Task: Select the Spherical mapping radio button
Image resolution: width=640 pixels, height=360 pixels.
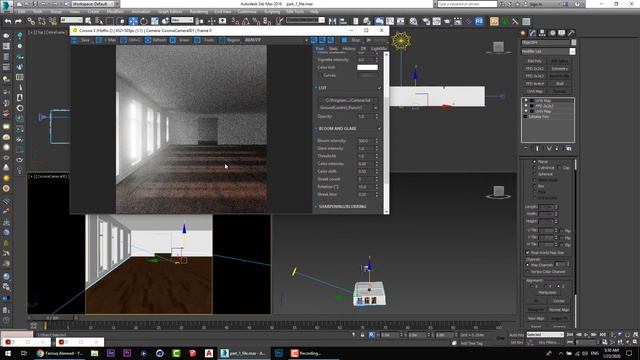Action: point(535,174)
